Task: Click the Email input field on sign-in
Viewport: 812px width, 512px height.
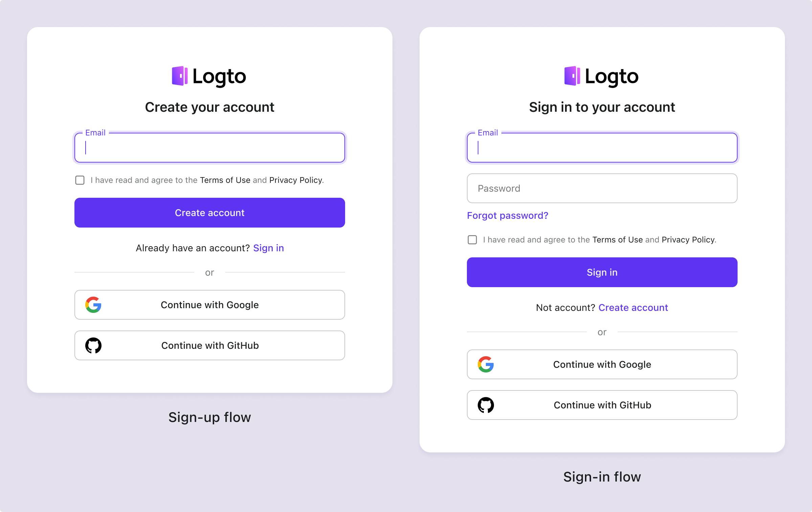Action: (602, 147)
